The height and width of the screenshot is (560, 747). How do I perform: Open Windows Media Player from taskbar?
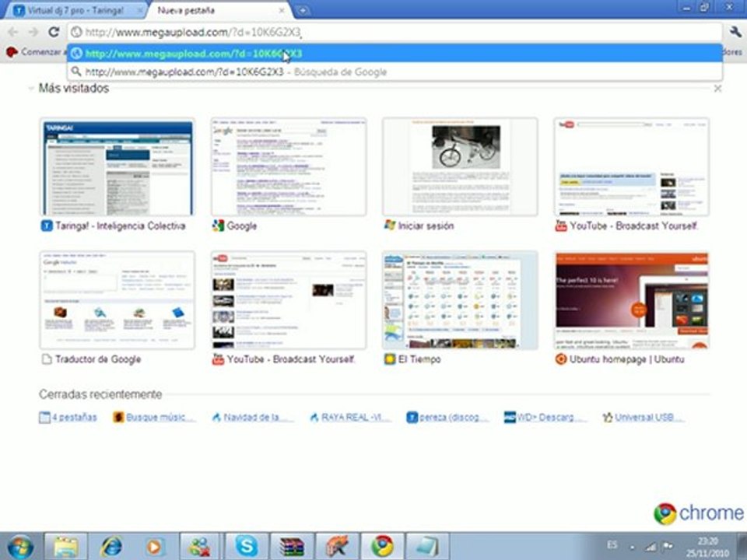click(x=154, y=547)
